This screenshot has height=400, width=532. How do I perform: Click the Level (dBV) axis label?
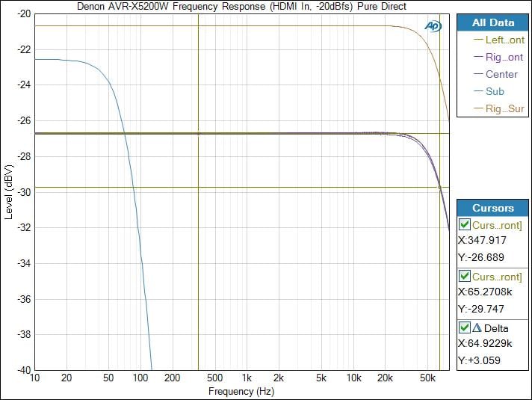tap(8, 192)
